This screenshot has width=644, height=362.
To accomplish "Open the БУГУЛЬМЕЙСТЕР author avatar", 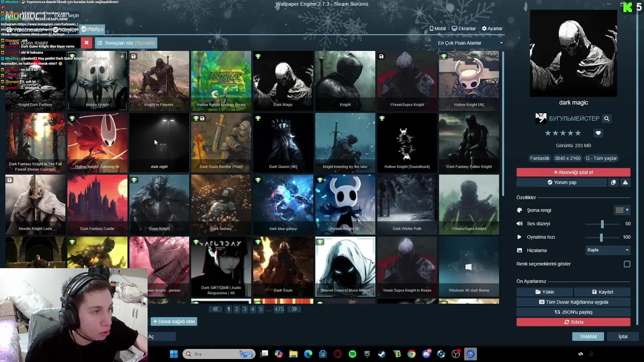I will click(x=541, y=119).
